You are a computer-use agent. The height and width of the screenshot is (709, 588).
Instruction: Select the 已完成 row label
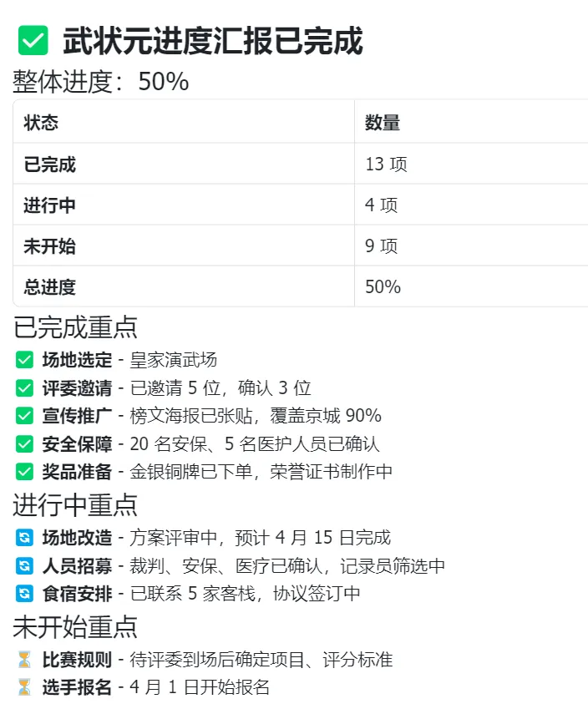(50, 165)
